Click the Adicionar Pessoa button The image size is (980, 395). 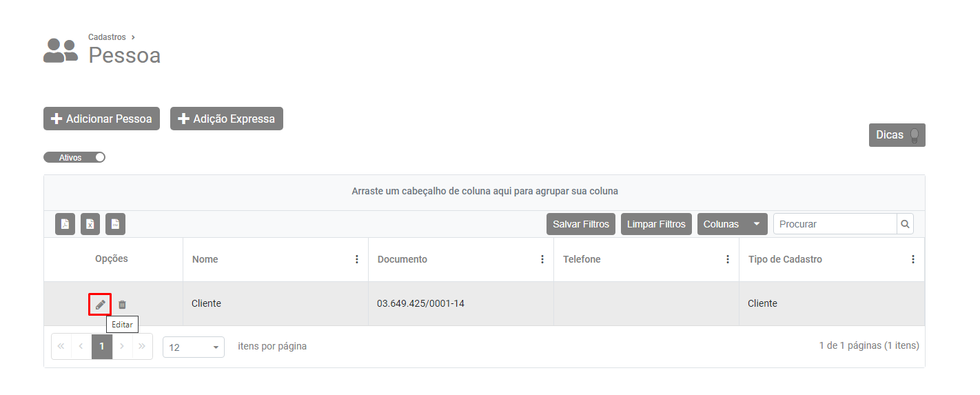tap(101, 119)
